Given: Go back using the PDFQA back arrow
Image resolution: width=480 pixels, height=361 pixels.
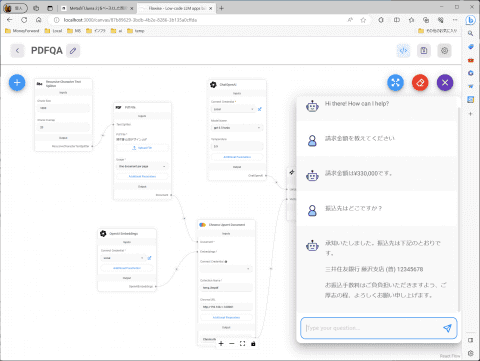Looking at the screenshot, I should pyautogui.click(x=17, y=51).
